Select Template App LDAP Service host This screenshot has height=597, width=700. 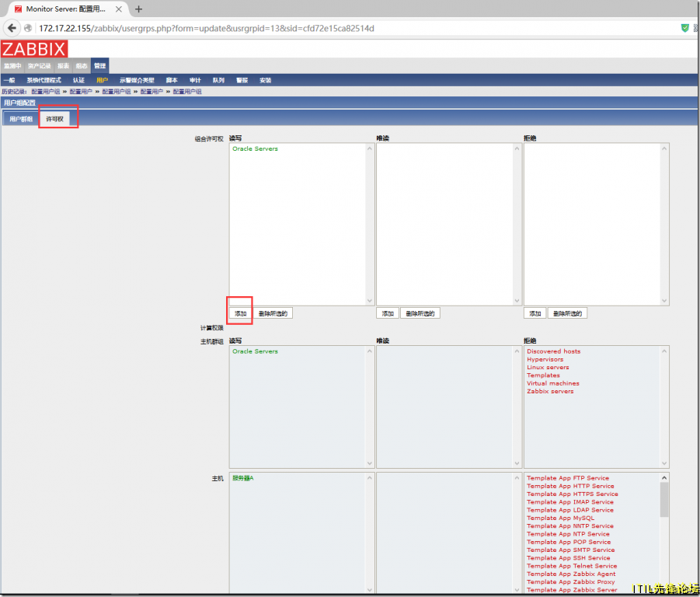pyautogui.click(x=570, y=511)
